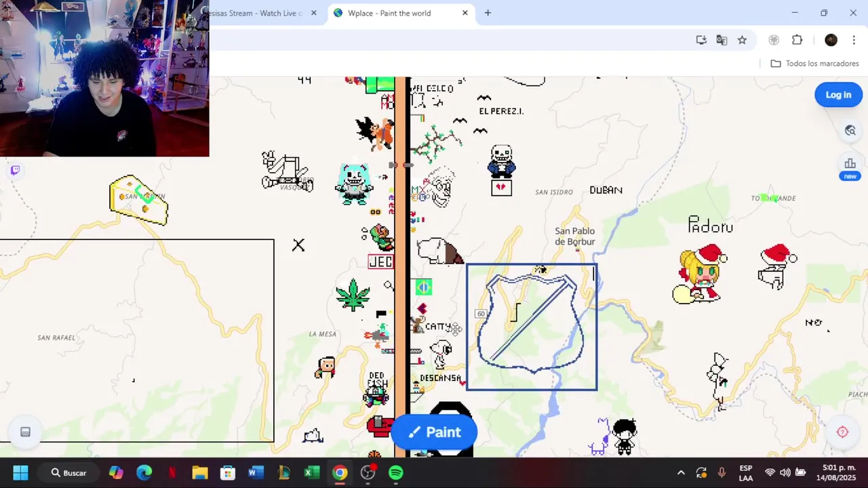Open the volume speaker tray icon
This screenshot has height=488, width=868.
click(x=785, y=472)
